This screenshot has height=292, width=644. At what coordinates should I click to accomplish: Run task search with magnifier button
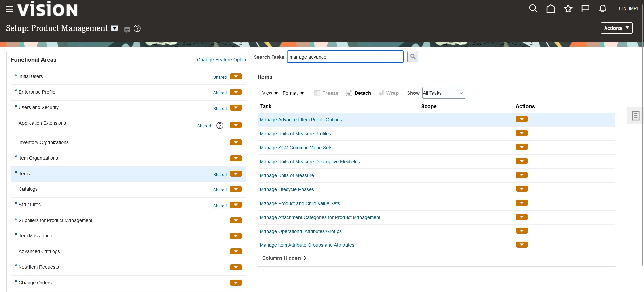pyautogui.click(x=413, y=57)
